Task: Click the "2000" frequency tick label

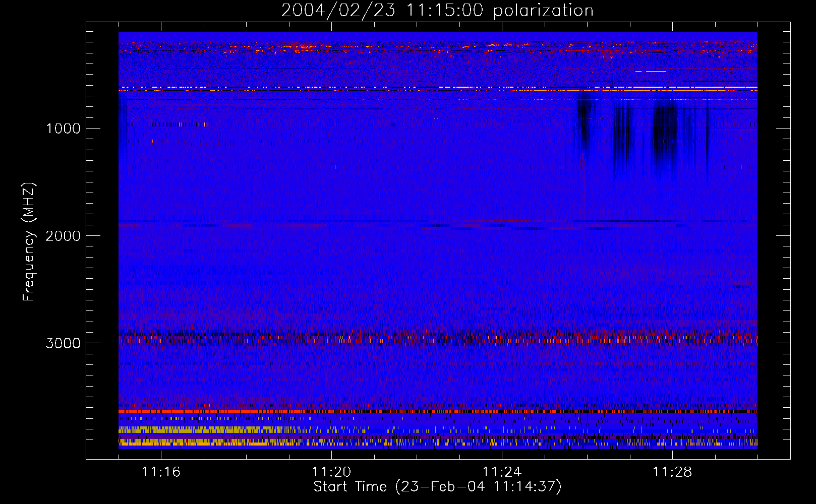Action: point(63,236)
